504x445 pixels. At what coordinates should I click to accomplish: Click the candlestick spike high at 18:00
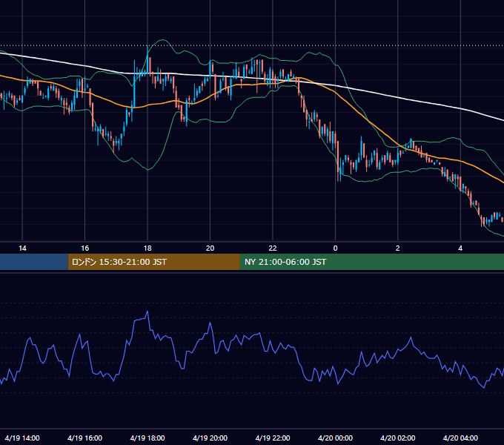coord(147,47)
